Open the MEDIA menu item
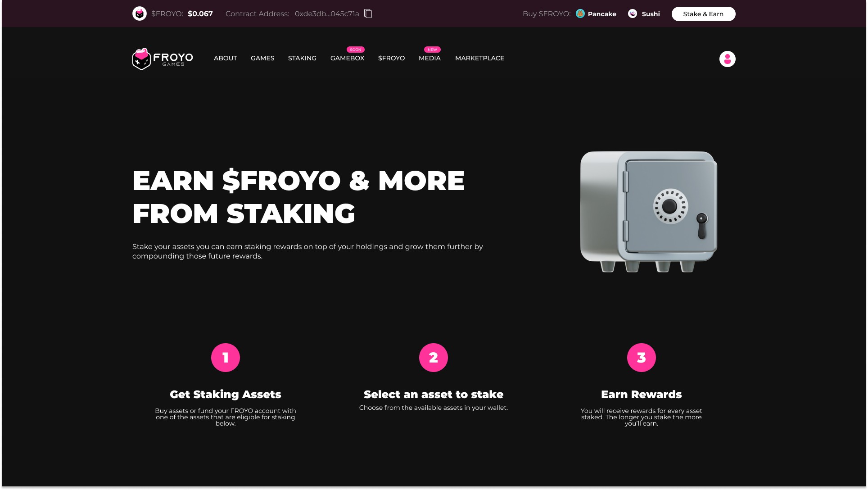This screenshot has width=868, height=490. pyautogui.click(x=429, y=58)
